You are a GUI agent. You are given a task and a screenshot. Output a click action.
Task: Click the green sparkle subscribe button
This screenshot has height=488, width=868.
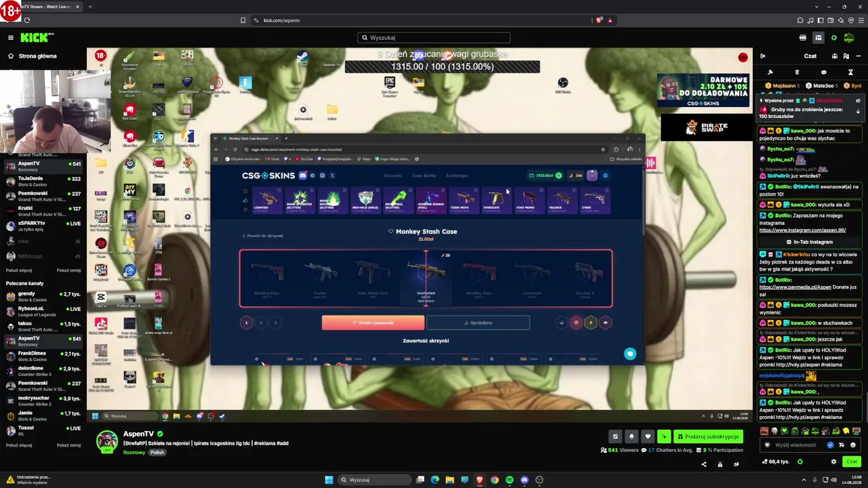click(664, 436)
